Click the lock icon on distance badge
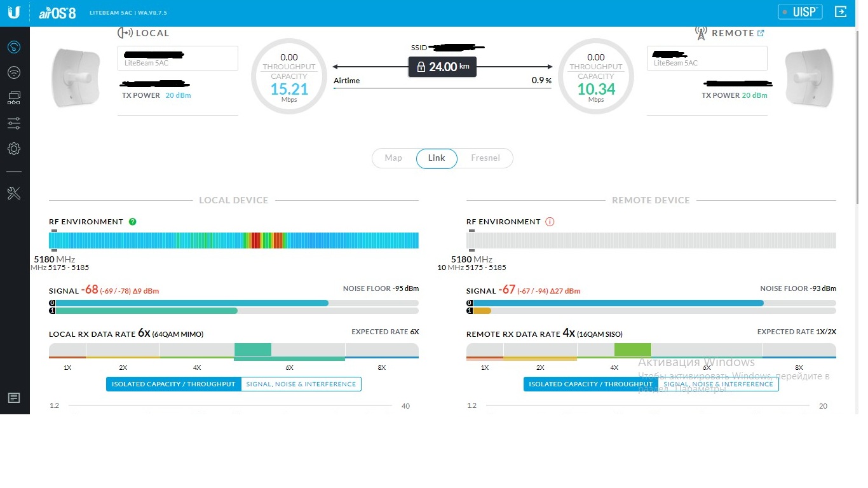Viewport: 868px width, 488px height. coord(420,67)
